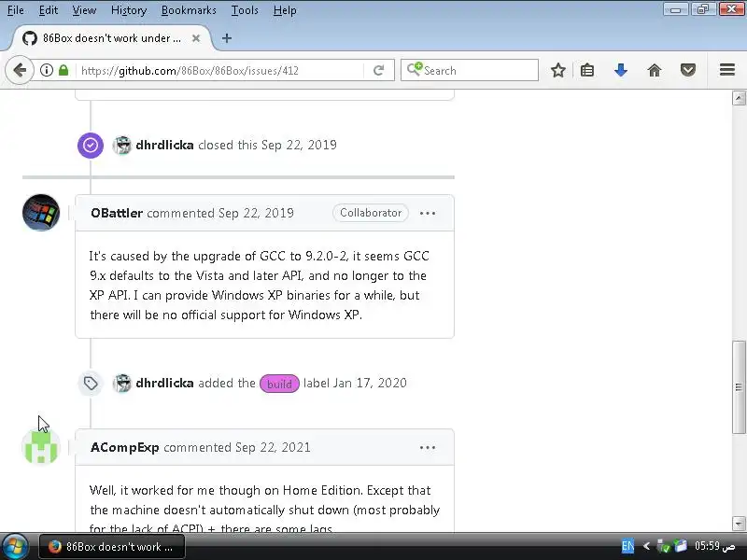Open the Pocket icon in toolbar
Viewport: 747px width, 560px height.
688,71
